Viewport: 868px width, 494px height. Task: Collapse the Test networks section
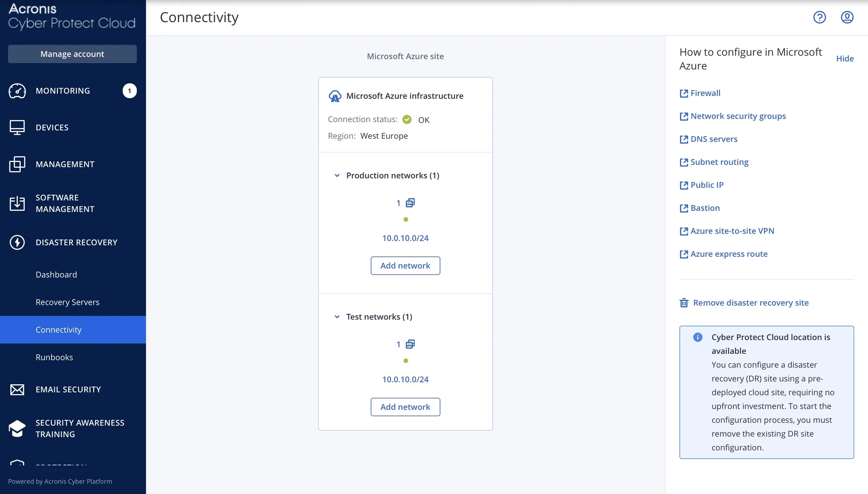pos(337,317)
